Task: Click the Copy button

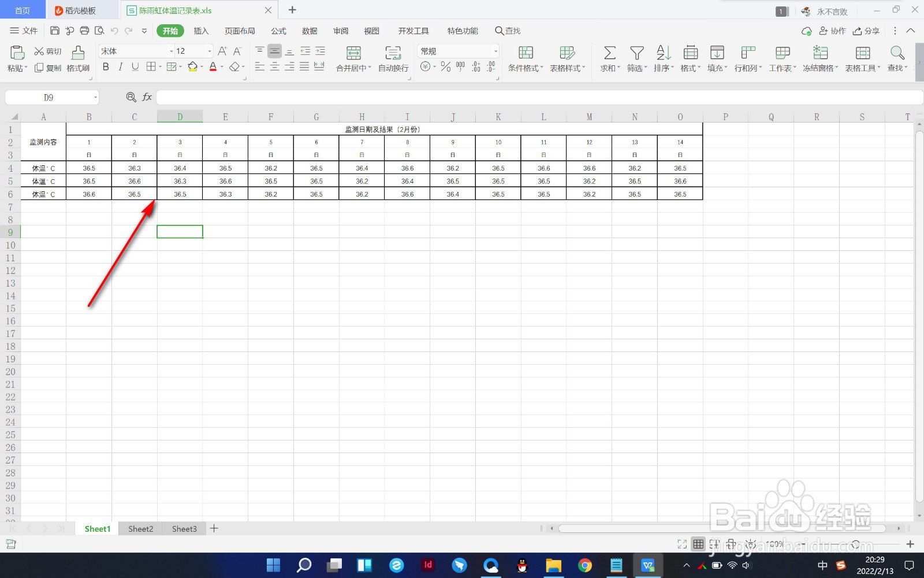Action: (48, 68)
